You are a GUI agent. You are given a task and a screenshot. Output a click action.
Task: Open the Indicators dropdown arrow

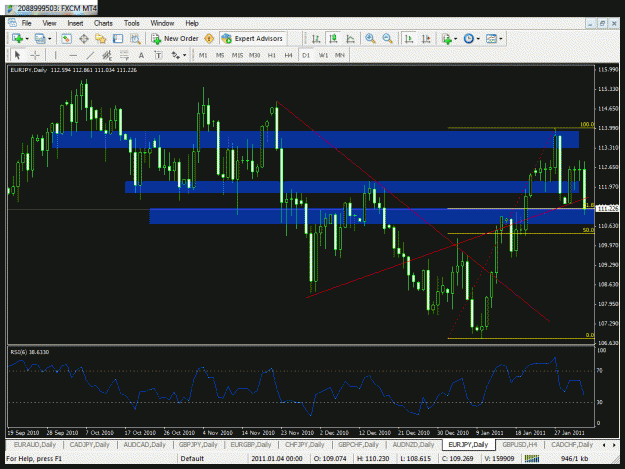click(x=456, y=39)
